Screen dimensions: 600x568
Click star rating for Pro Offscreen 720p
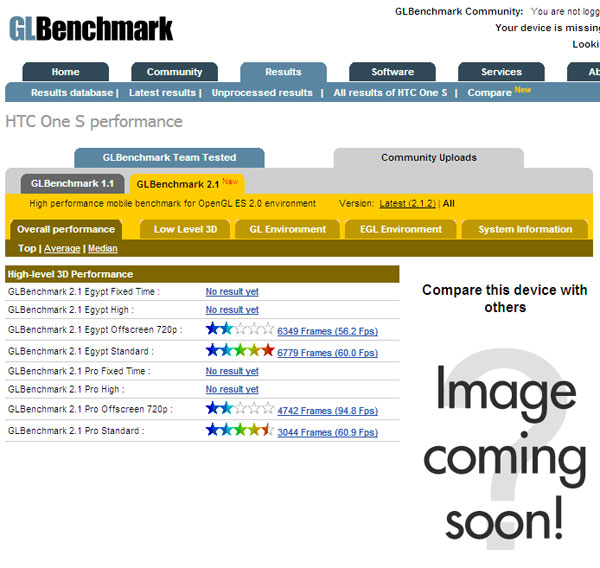[x=240, y=408]
